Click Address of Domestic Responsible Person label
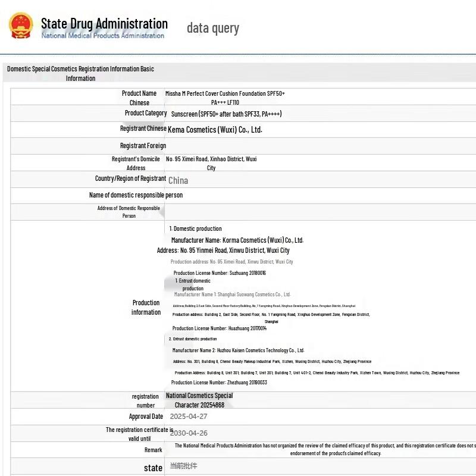The height and width of the screenshot is (476, 476). pyautogui.click(x=129, y=212)
